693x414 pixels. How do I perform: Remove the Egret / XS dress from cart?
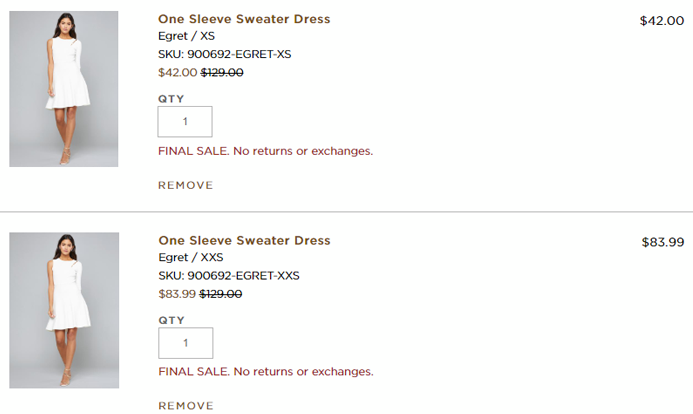[x=185, y=185]
